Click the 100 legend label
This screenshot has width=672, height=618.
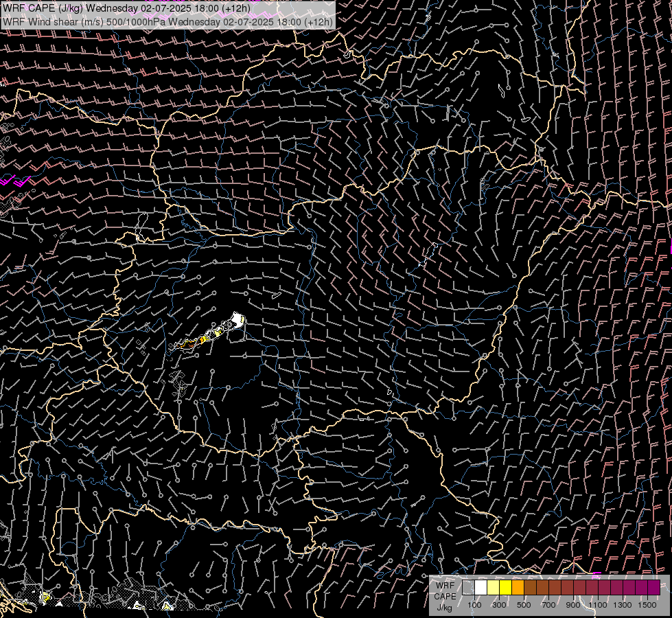(474, 605)
